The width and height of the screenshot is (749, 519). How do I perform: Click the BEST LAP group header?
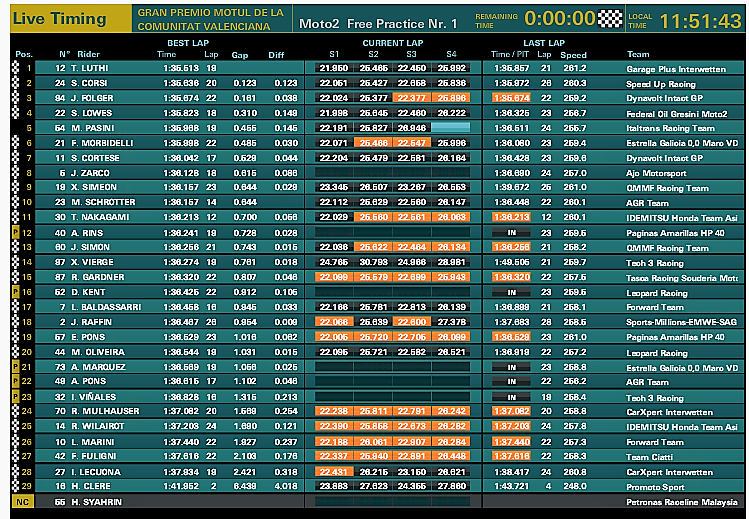[188, 43]
